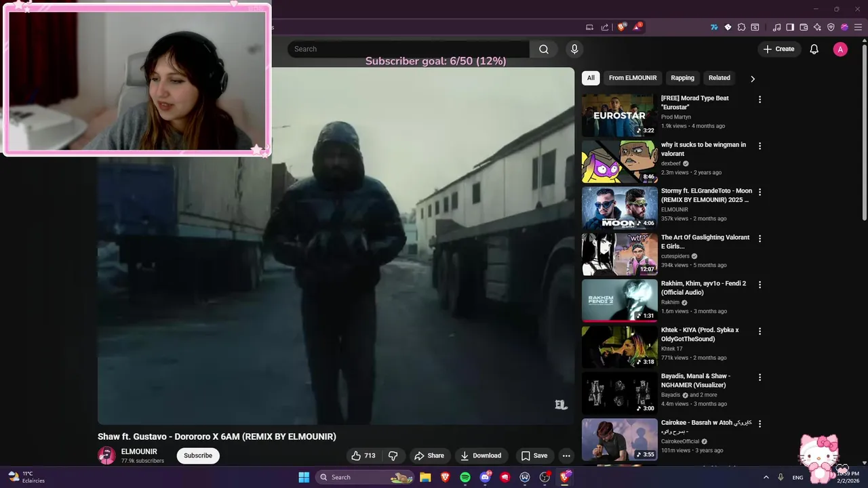Select the From ELMOUNIR chip
The width and height of the screenshot is (868, 488).
(x=633, y=78)
